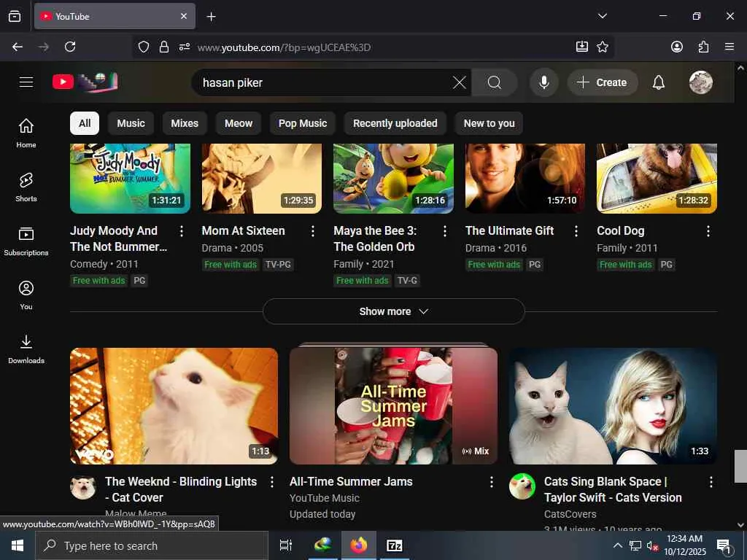The image size is (747, 560).
Task: Open options menu for Judy Moody movie
Action: (x=182, y=231)
